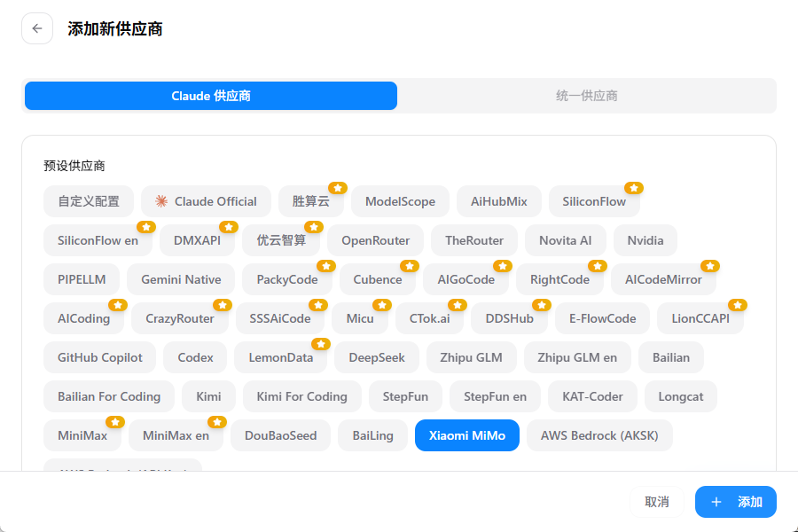Select the 自定义配置 preset
This screenshot has width=798, height=532.
click(89, 201)
